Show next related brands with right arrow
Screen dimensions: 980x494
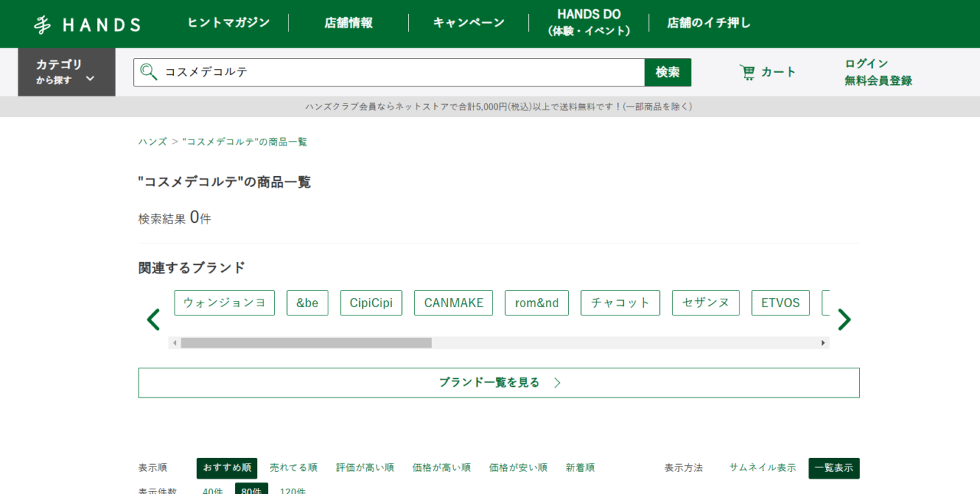(x=844, y=319)
